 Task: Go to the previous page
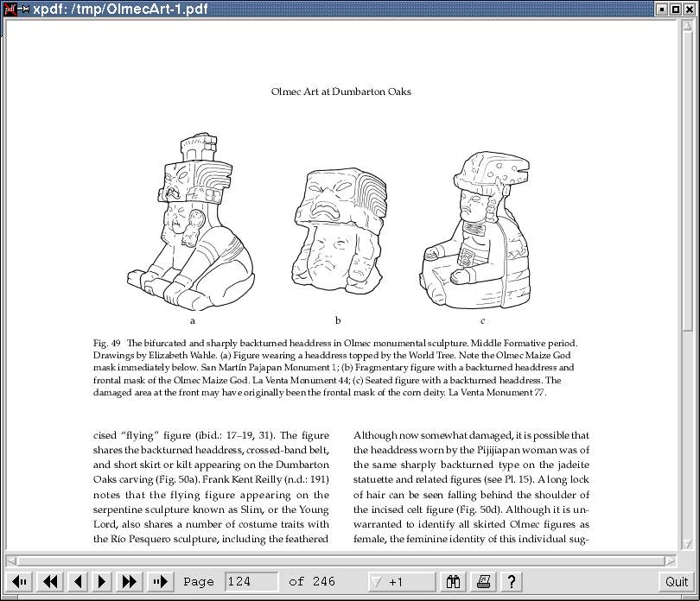coord(78,581)
